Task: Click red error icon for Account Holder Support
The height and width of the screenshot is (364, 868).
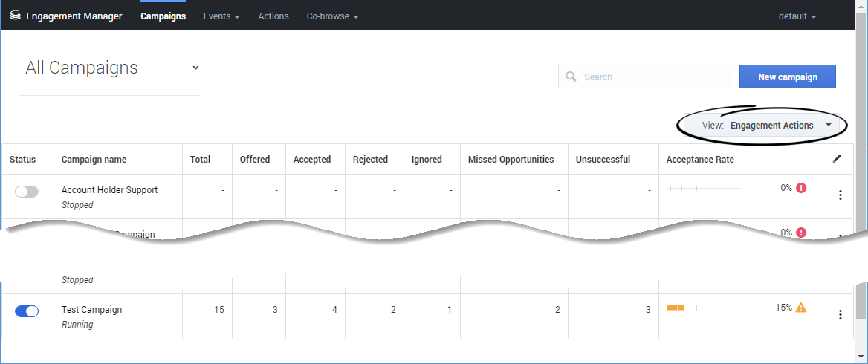Action: (x=801, y=188)
